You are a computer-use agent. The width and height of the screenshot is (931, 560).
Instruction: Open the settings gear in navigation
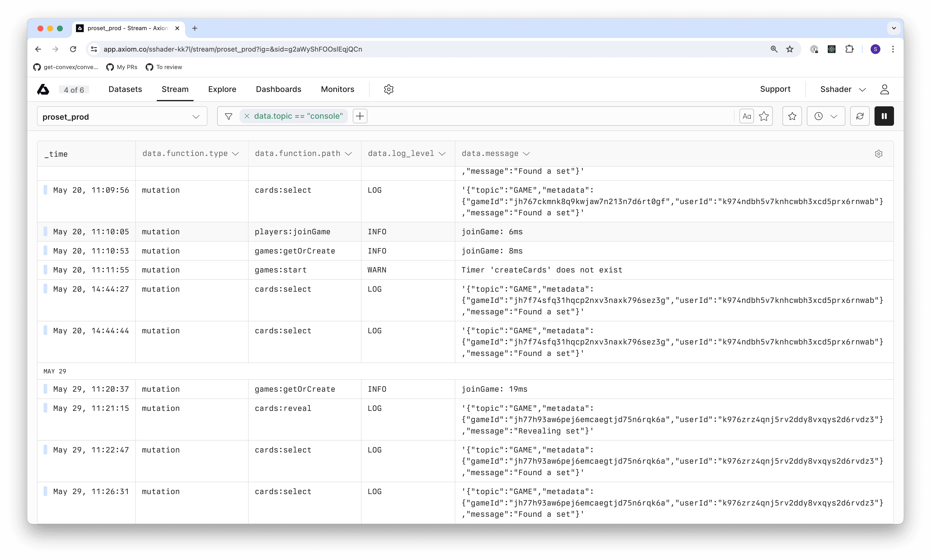(x=389, y=90)
